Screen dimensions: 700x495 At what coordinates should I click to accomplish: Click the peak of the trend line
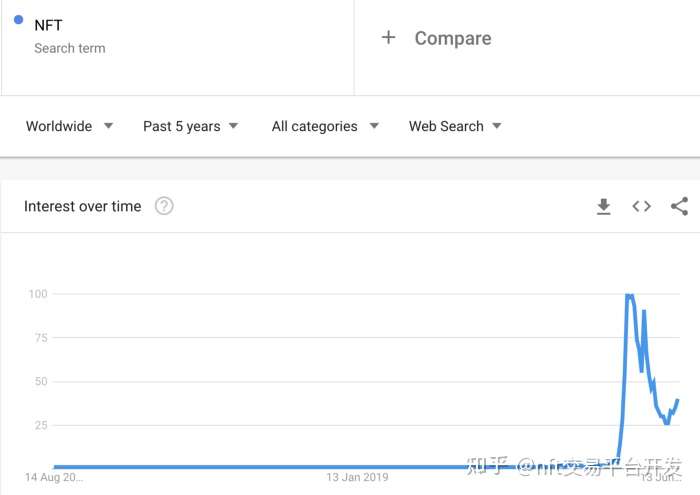(629, 295)
